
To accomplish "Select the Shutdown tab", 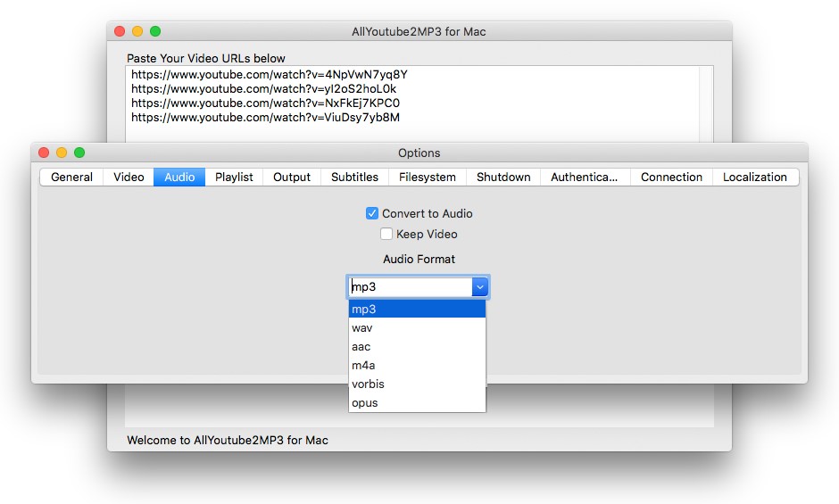I will point(503,178).
